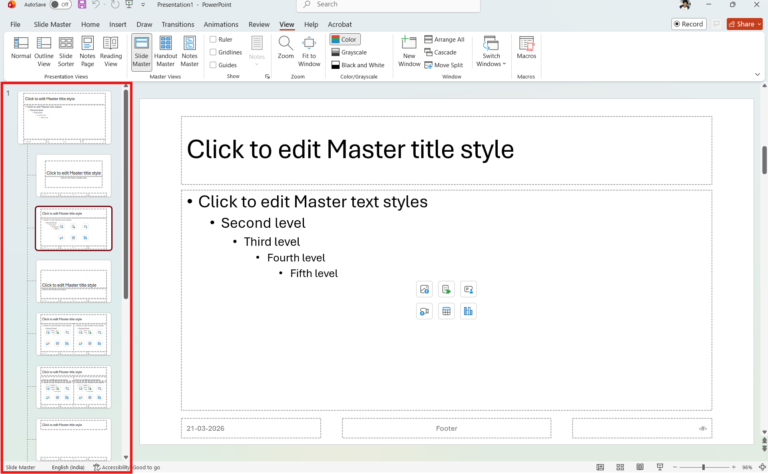
Task: Select Color display mode
Action: click(345, 39)
